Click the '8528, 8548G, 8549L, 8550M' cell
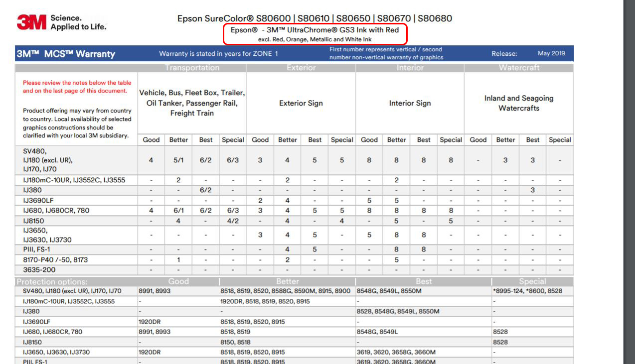The image size is (635, 364). click(x=398, y=311)
